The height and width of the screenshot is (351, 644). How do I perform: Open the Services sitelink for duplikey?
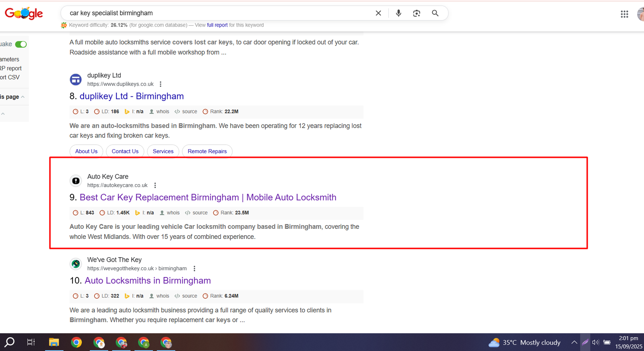tap(163, 151)
